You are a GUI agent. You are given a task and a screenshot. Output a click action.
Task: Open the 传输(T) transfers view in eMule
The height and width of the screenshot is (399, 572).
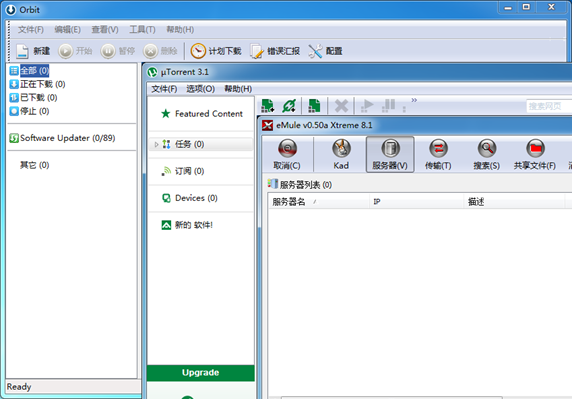[438, 155]
